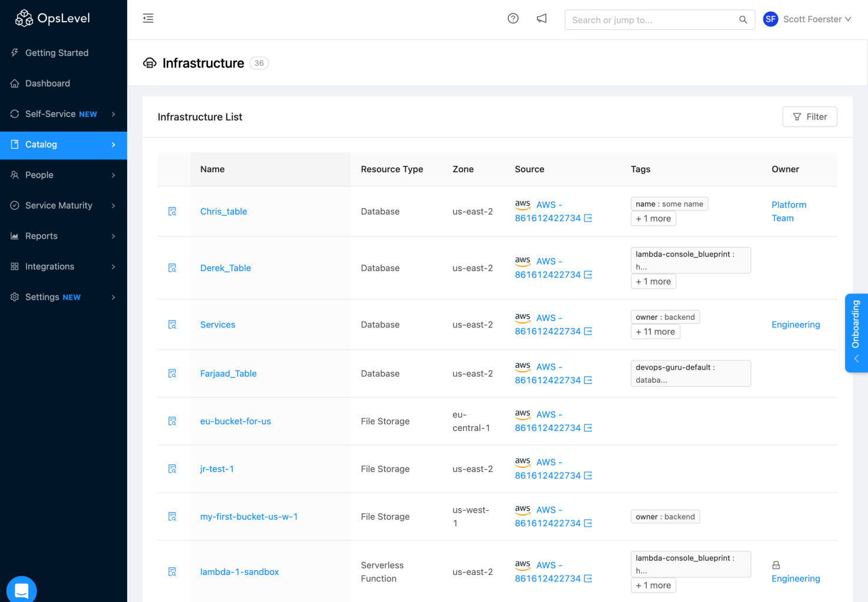Open detail icon for my-first-bucket-us-w-1 row
The image size is (868, 602).
click(x=172, y=516)
